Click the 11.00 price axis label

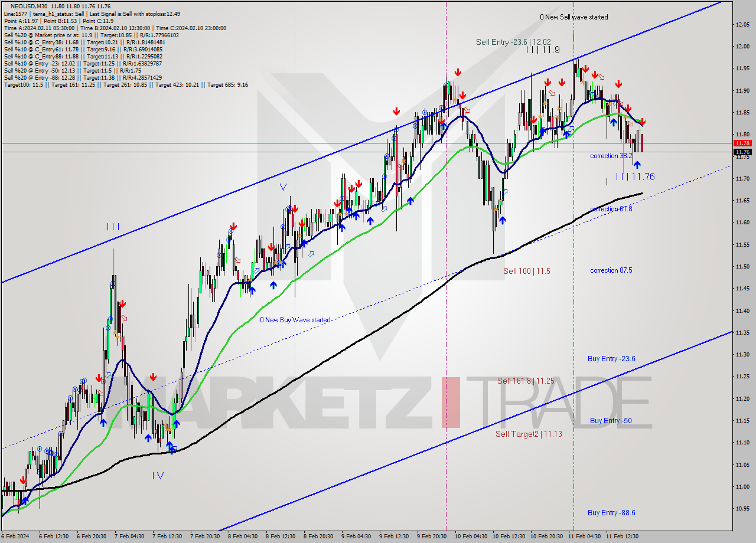point(742,487)
